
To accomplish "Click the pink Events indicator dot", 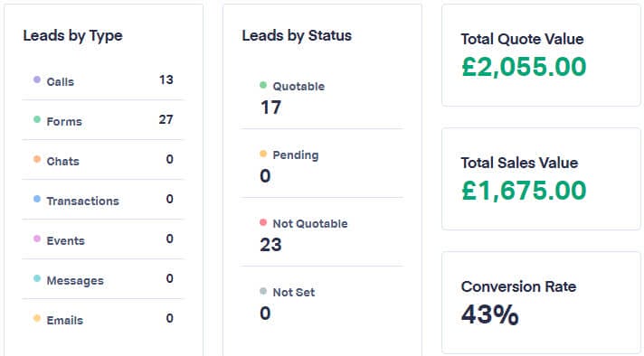I will click(37, 239).
